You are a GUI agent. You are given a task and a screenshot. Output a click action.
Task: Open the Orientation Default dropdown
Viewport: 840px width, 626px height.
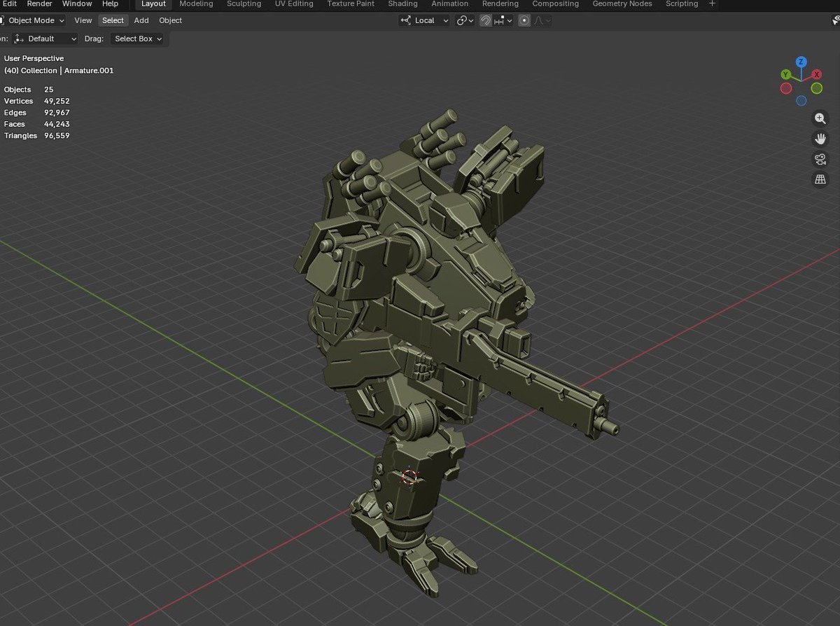(45, 39)
